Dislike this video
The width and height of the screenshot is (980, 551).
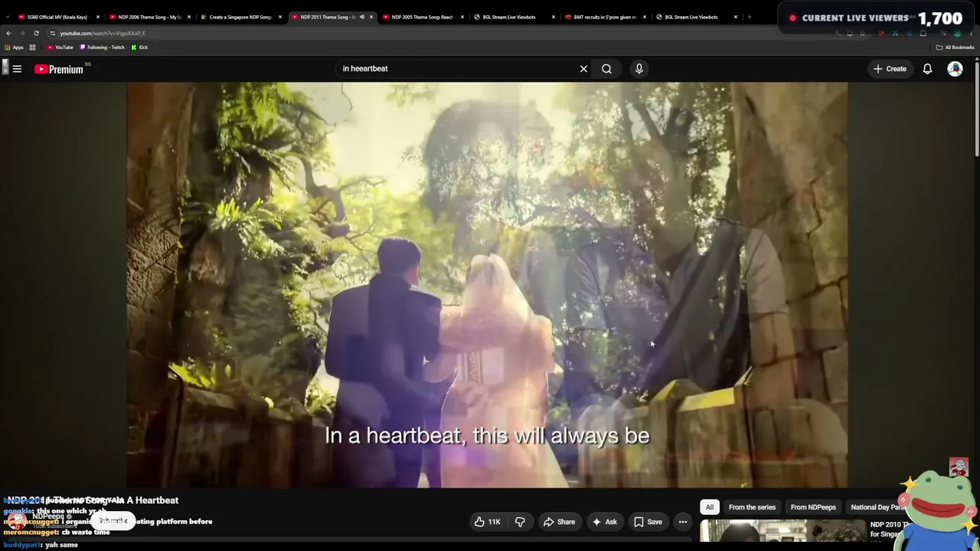[x=520, y=522]
